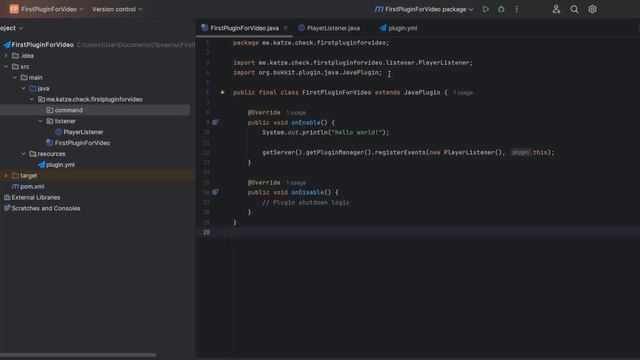Click line number 12 in gutter
Image resolution: width=640 pixels, height=360 pixels.
coord(207,152)
